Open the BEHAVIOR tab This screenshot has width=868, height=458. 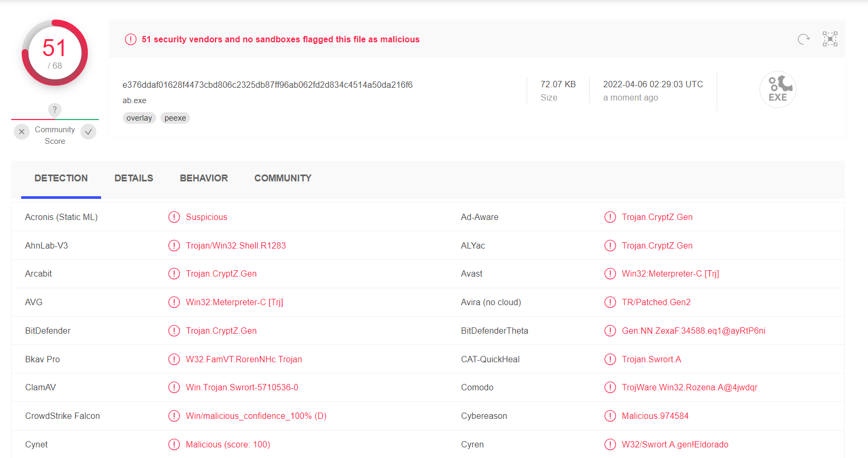(x=204, y=179)
